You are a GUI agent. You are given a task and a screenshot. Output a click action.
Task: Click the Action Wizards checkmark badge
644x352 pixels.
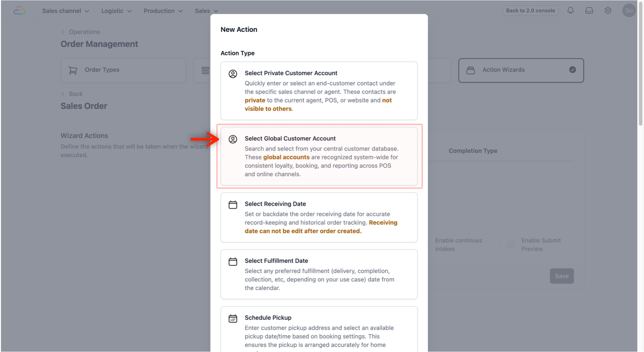coord(572,70)
